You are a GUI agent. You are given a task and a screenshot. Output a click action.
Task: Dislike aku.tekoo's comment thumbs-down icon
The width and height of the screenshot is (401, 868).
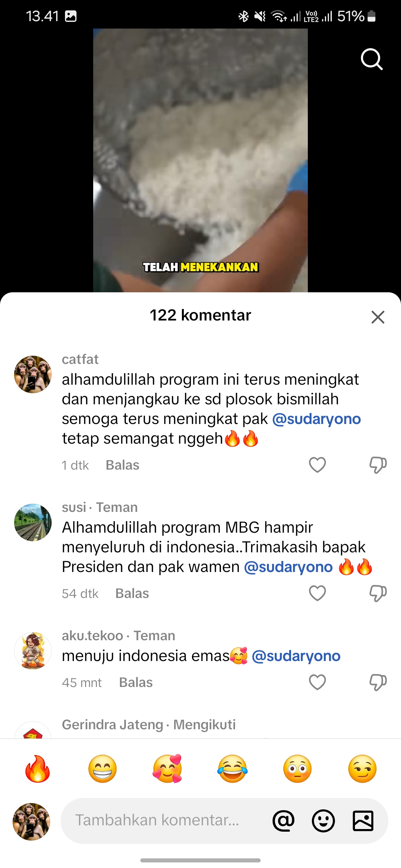[x=378, y=682]
